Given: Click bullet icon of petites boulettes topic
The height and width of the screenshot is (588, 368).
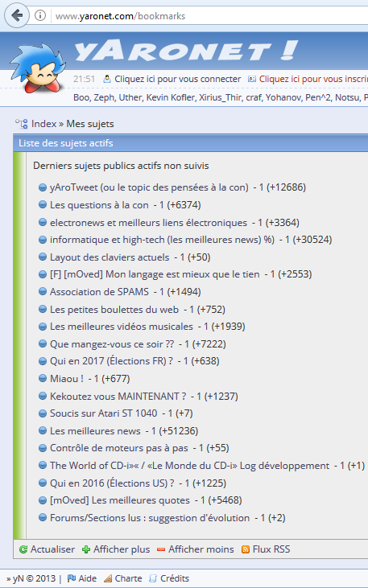Looking at the screenshot, I should pos(43,310).
